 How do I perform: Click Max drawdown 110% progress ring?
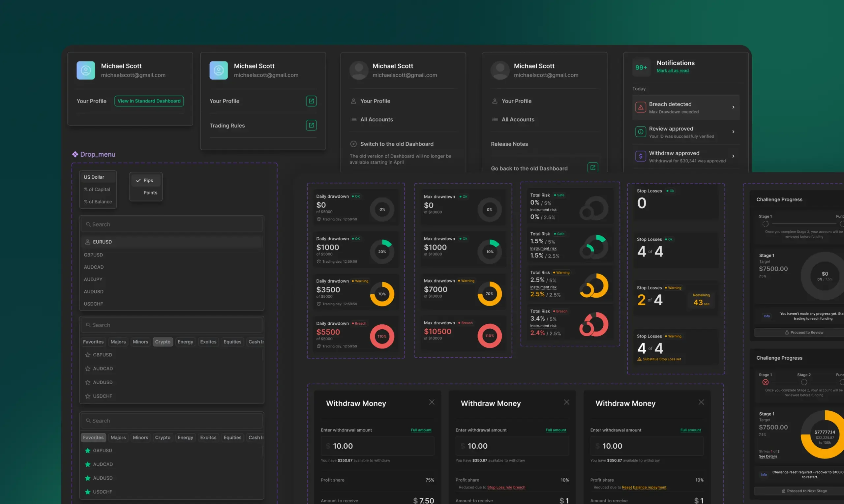pos(489,336)
